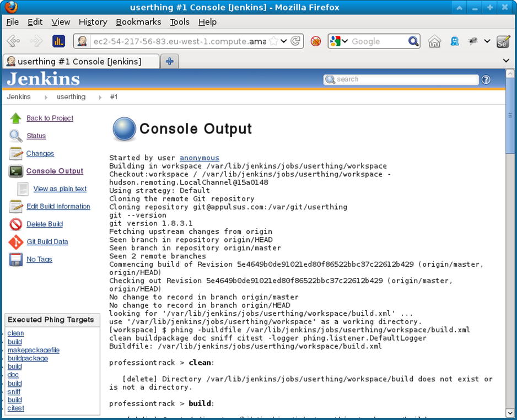Reload the page with the refresh icon
Viewport: 517px width, 420px height.
coord(295,41)
